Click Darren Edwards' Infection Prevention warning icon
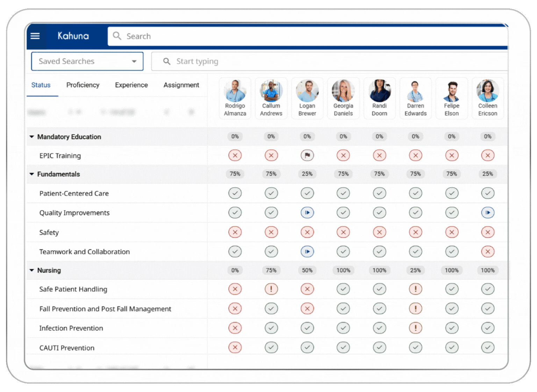This screenshot has height=392, width=537. click(x=415, y=328)
